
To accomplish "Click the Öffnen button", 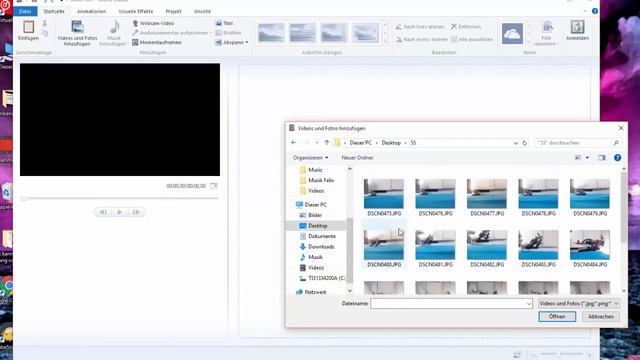I will point(557,317).
